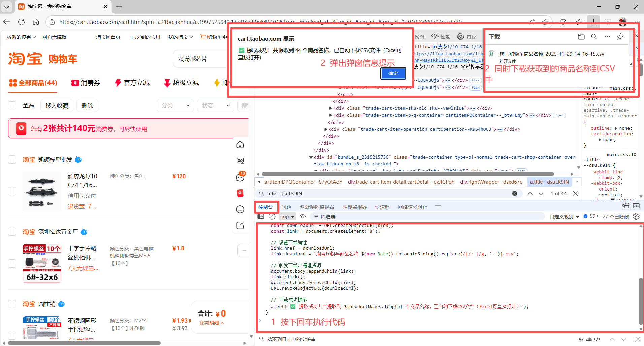The width and height of the screenshot is (644, 346).
Task: Open the 状态 status dropdown
Action: tap(216, 106)
